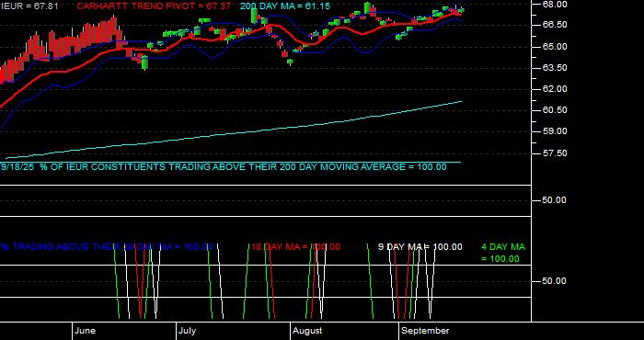Select the % of IEUR constituents above 200 day text
The width and height of the screenshot is (644, 340).
pos(223,167)
